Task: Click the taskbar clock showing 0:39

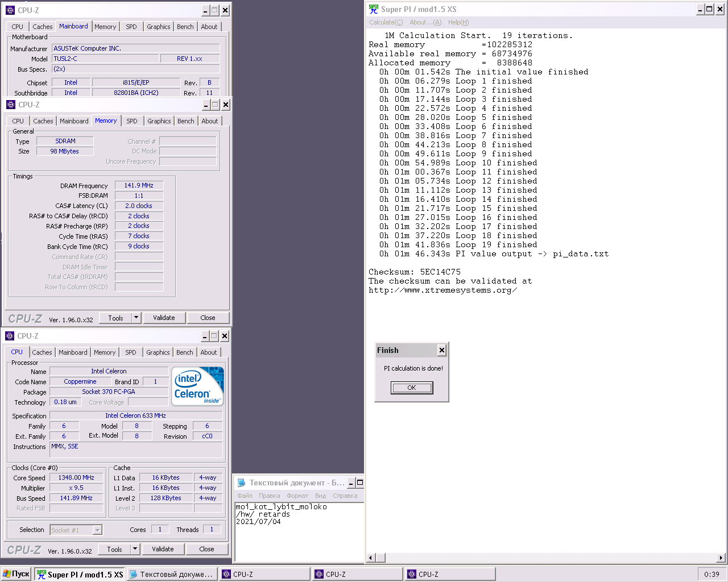Action: 712,574
